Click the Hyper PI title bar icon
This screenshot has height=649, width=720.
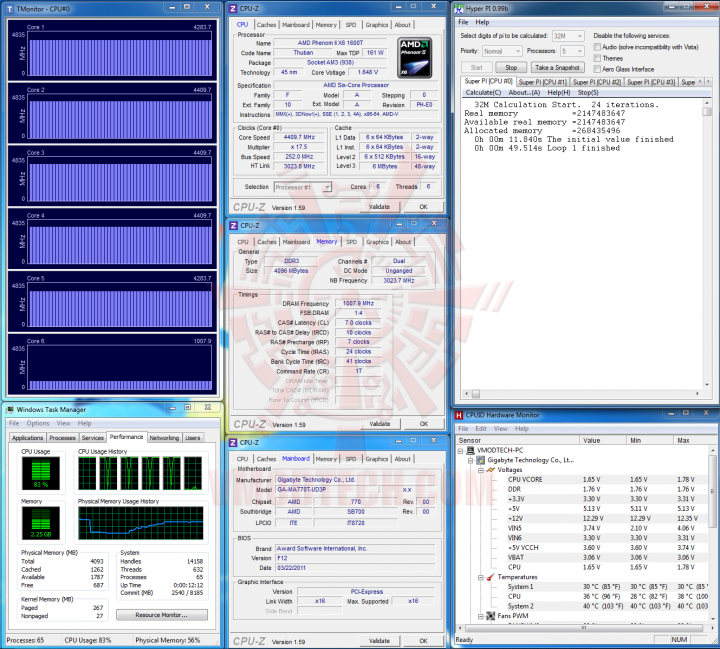459,8
